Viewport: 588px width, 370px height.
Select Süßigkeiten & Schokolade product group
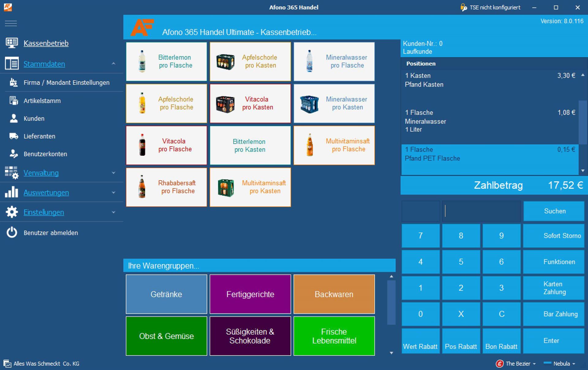[x=250, y=336]
